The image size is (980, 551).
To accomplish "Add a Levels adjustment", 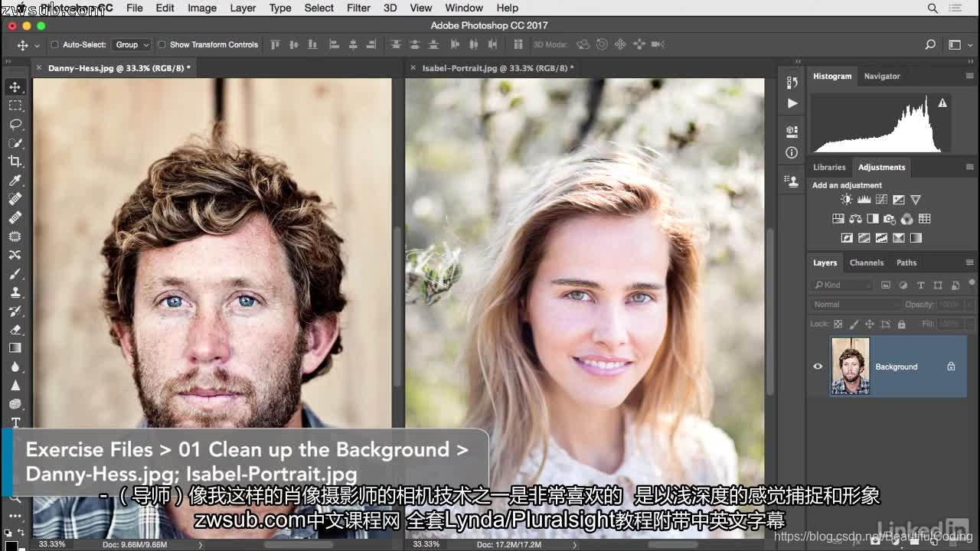I will [864, 200].
